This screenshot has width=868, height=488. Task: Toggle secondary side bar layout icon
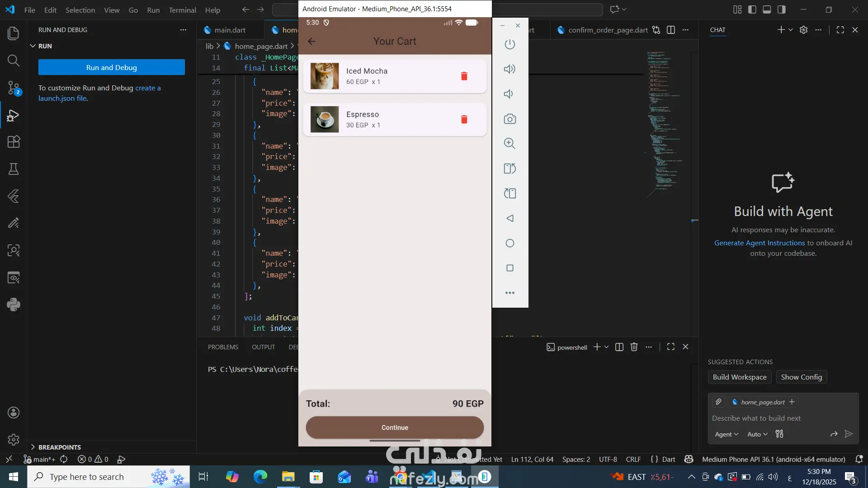tap(781, 9)
